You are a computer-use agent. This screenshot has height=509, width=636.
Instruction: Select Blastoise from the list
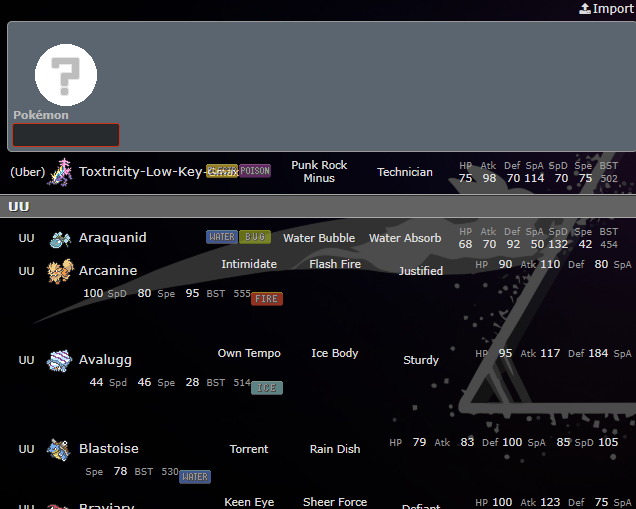coord(109,449)
